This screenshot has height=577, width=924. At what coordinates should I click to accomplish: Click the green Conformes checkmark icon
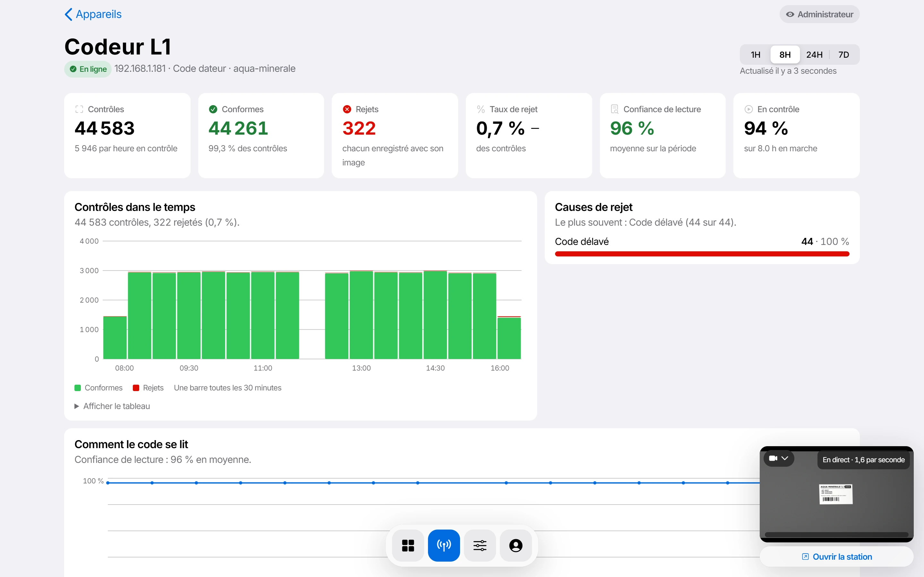pyautogui.click(x=213, y=109)
